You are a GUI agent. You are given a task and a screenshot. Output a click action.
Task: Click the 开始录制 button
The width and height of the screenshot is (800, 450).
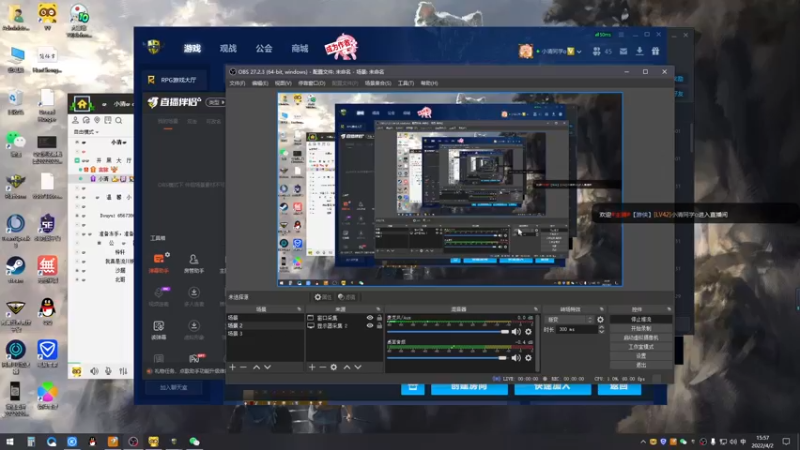pyautogui.click(x=641, y=329)
